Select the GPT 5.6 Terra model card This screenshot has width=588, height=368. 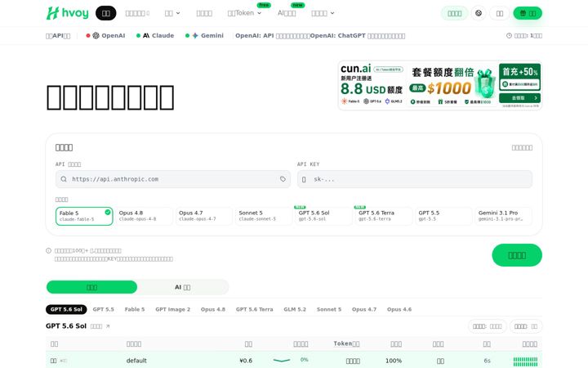click(384, 216)
